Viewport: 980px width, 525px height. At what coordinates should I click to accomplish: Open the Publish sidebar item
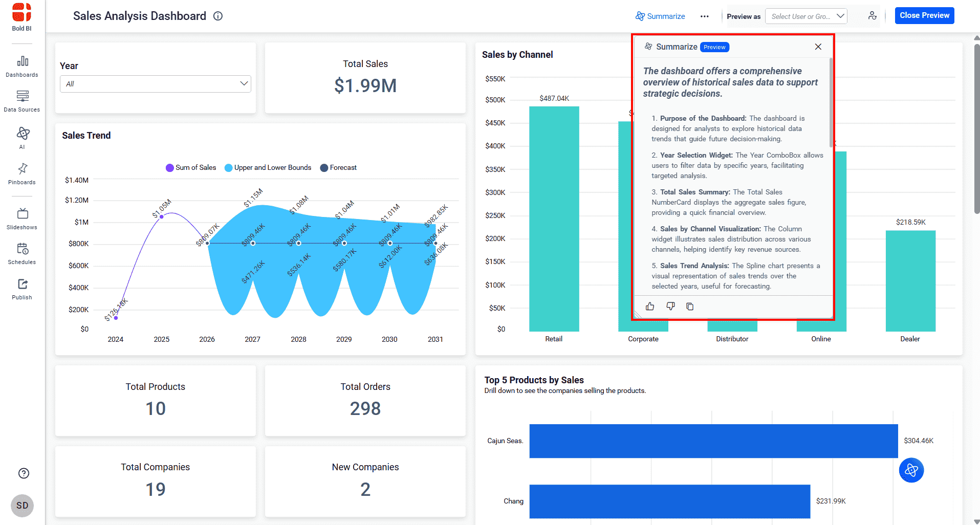pos(22,289)
